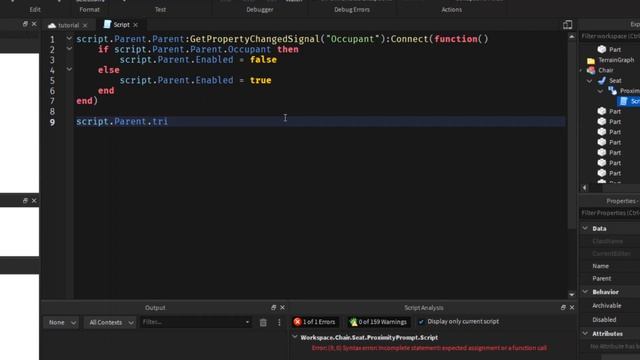Click the editor scroll down arrow

tap(571, 295)
